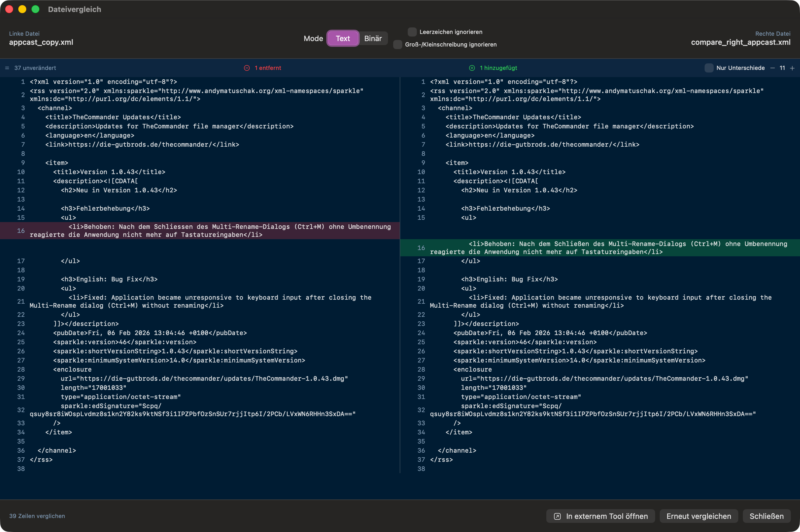Image resolution: width=800 pixels, height=532 pixels.
Task: Click the yellow minimize window button
Action: (22, 9)
